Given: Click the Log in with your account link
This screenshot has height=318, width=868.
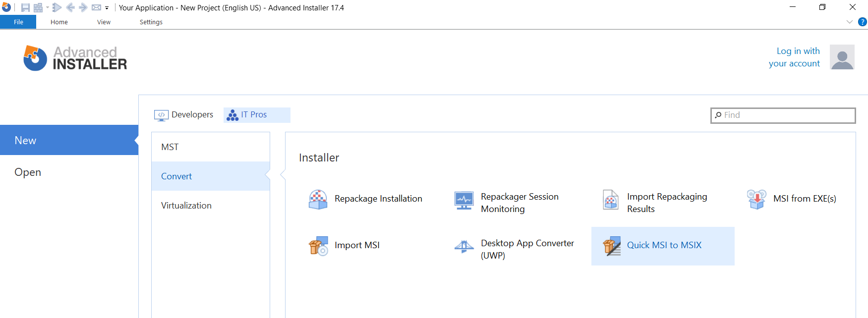Looking at the screenshot, I should pyautogui.click(x=794, y=57).
